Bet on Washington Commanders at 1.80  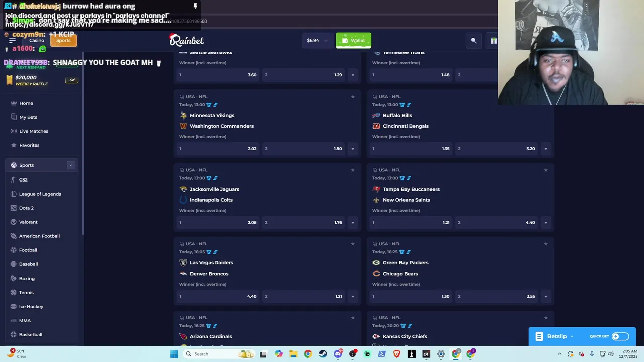(303, 149)
